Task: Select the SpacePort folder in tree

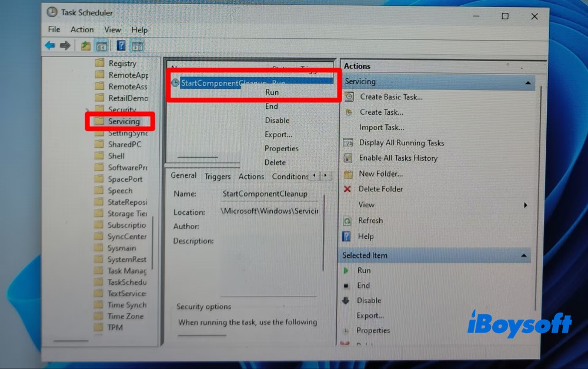Action: tap(125, 179)
